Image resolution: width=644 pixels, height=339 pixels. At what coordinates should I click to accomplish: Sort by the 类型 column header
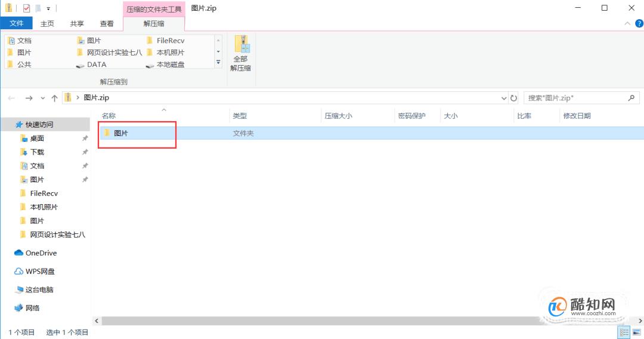(x=240, y=116)
